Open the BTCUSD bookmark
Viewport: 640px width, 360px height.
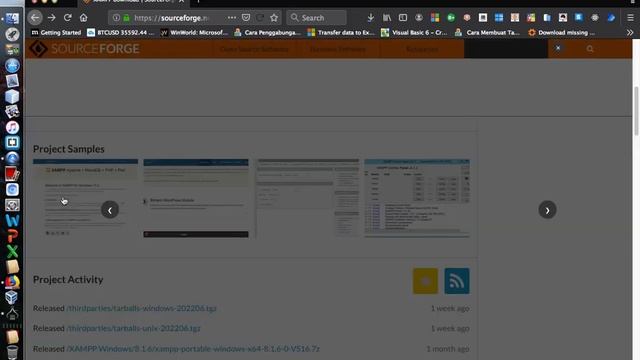tap(121, 32)
